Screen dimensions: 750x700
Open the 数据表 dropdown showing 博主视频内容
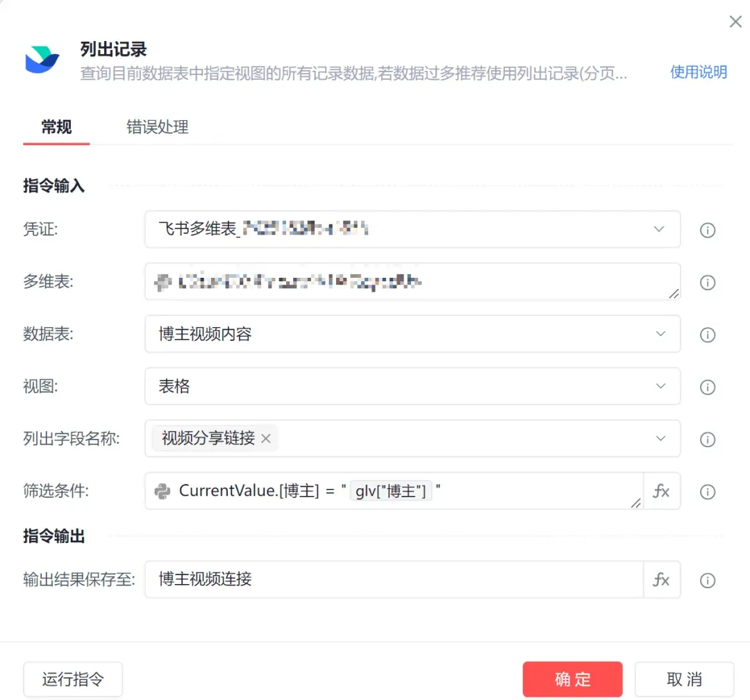coord(659,334)
